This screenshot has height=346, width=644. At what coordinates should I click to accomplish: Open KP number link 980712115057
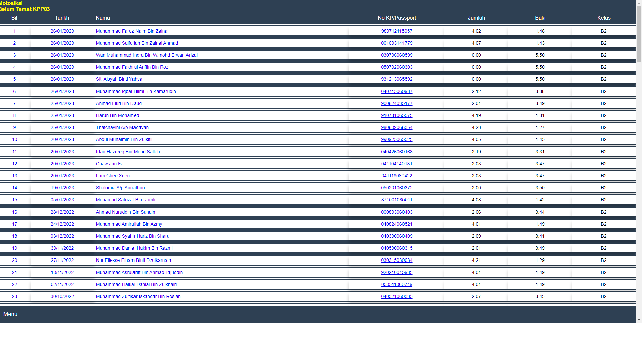point(396,31)
